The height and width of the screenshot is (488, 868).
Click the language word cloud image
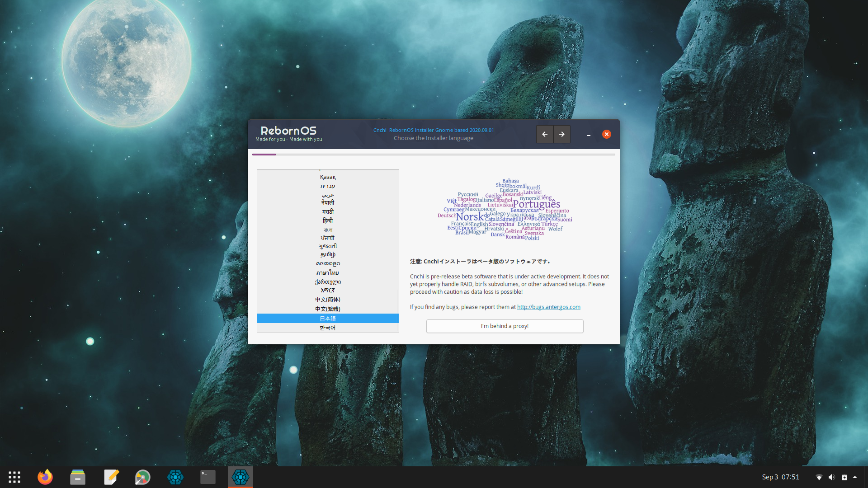click(x=505, y=209)
